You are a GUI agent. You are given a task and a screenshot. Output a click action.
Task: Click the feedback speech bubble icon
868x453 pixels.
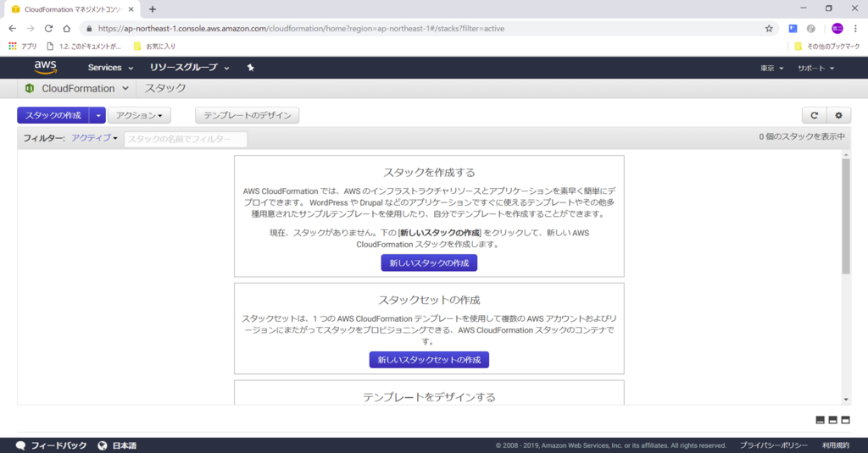pyautogui.click(x=21, y=445)
